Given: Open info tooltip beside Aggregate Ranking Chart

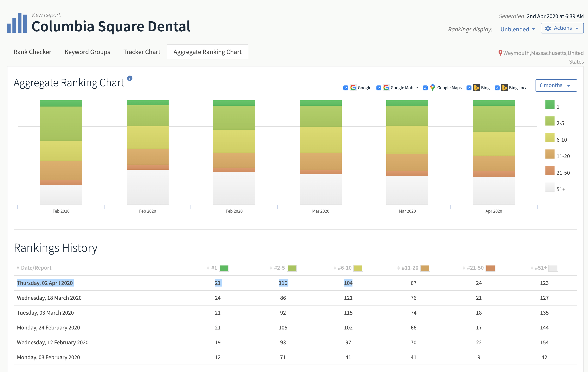Looking at the screenshot, I should pos(130,78).
